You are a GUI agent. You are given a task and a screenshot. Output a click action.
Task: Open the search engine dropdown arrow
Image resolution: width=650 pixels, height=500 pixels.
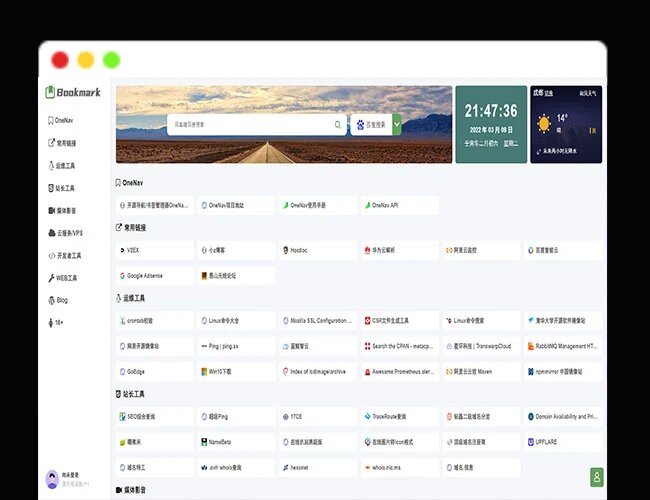click(397, 124)
